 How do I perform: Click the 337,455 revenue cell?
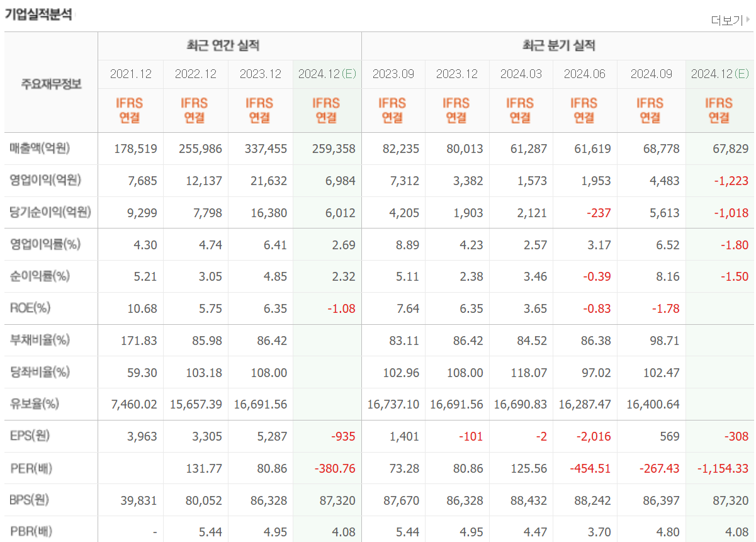(266, 149)
